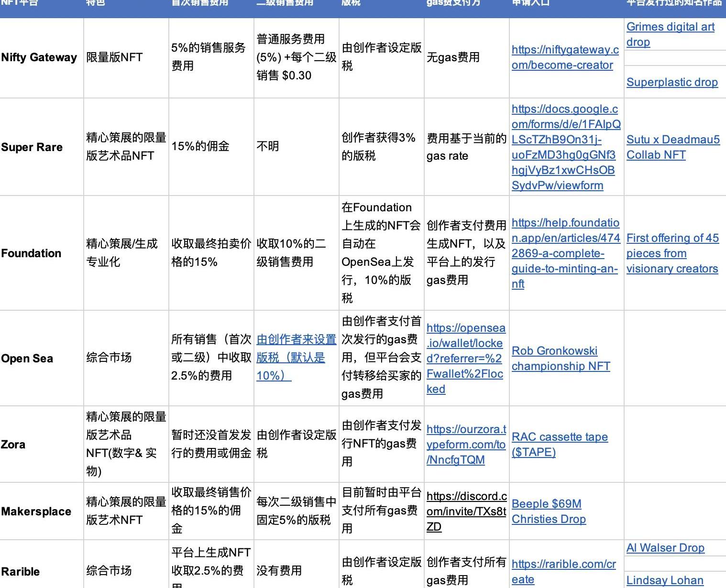726x588 pixels.
Task: Open the opensea.io wallet locked URL
Action: click(x=465, y=358)
